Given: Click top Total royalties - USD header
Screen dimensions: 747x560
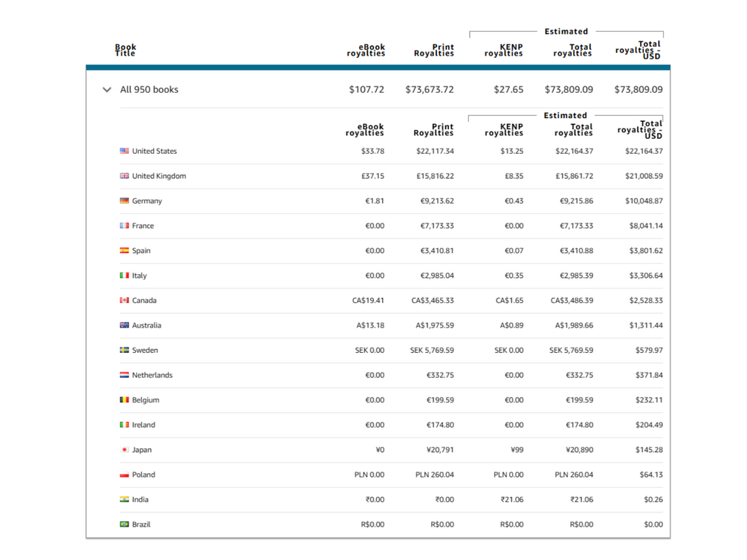Looking at the screenshot, I should pos(638,50).
